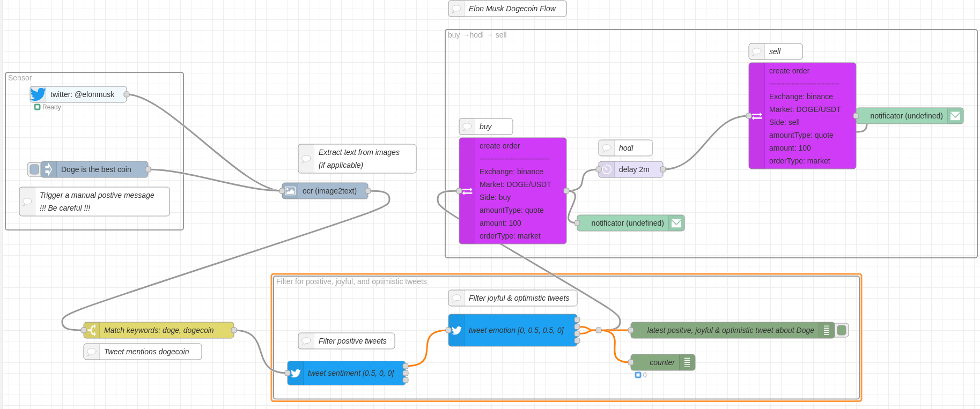The height and width of the screenshot is (409, 980).
Task: Click envelope icon on upper notificator node
Action: pos(955,116)
